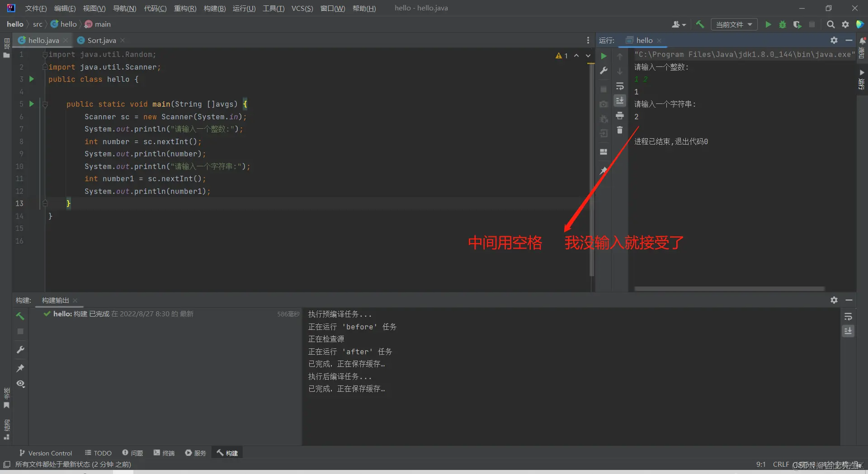Collapse the import block fold marker
This screenshot has height=474, width=868.
click(45, 55)
